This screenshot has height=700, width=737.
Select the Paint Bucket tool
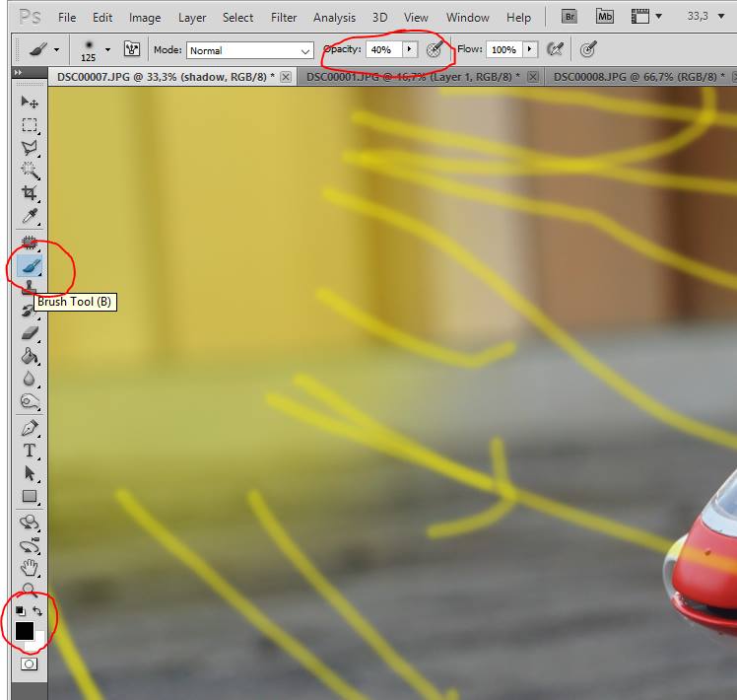[30, 356]
